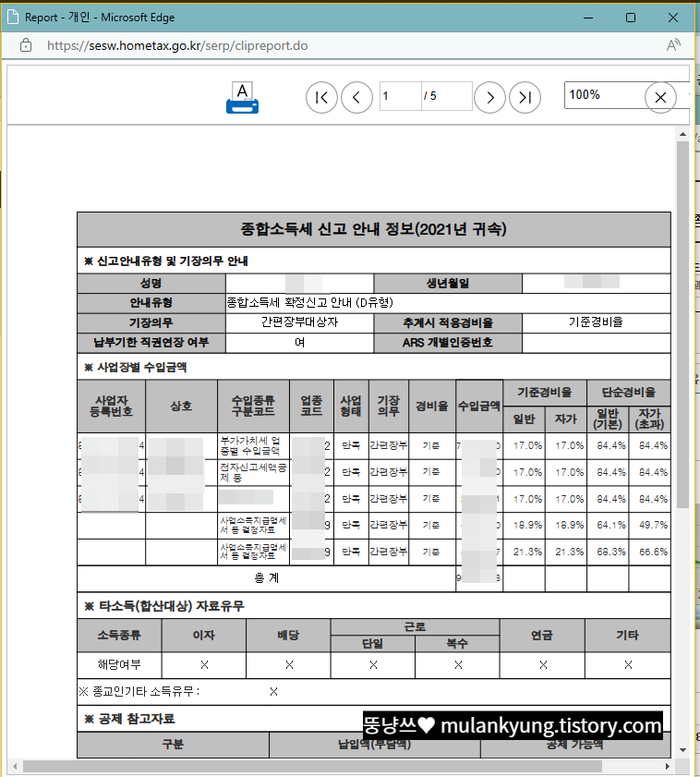Click the horizontal scrollbar thumb

point(312,767)
